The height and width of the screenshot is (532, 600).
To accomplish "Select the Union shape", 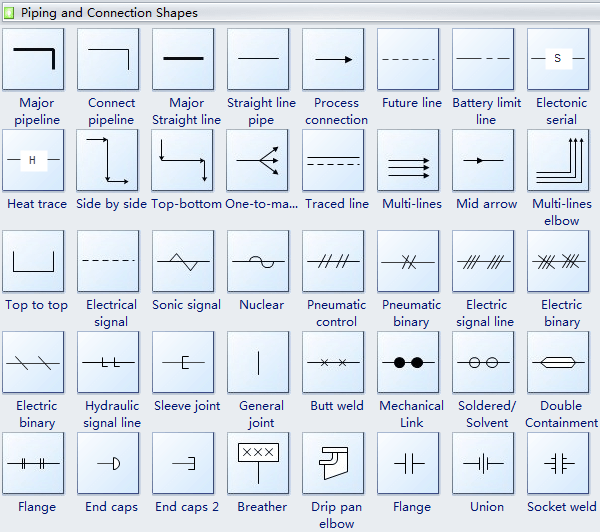I will [483, 463].
